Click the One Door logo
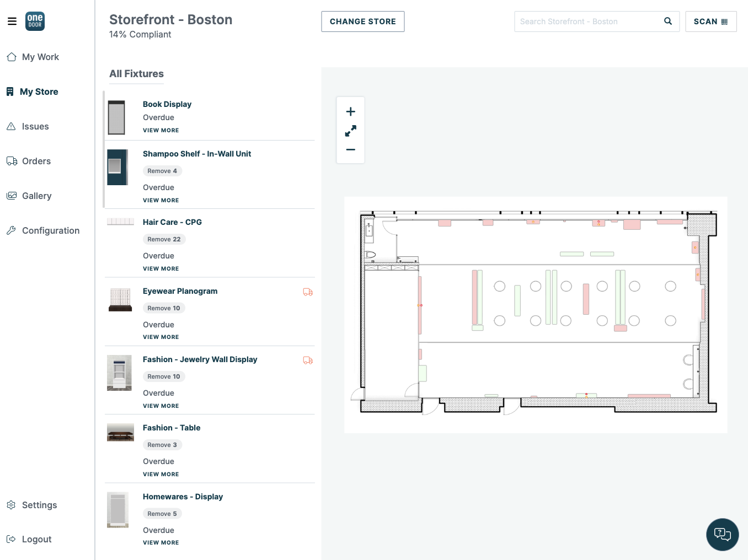This screenshot has height=560, width=748. pos(35,21)
